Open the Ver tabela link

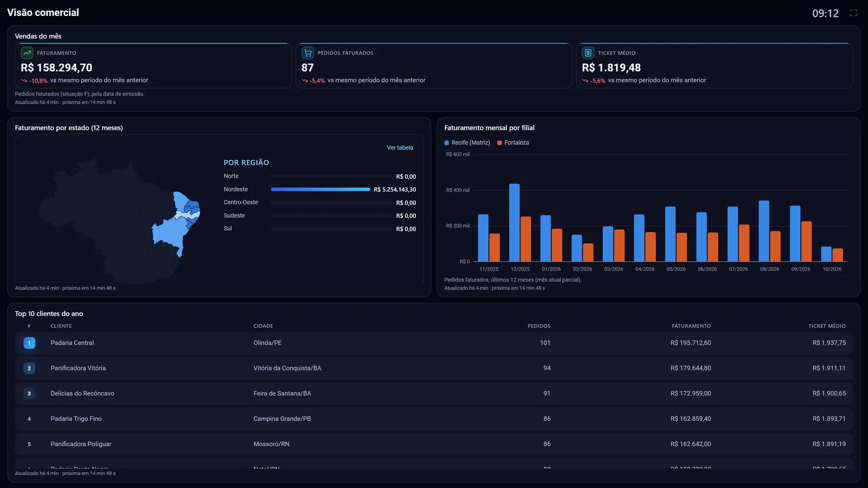[x=400, y=148]
